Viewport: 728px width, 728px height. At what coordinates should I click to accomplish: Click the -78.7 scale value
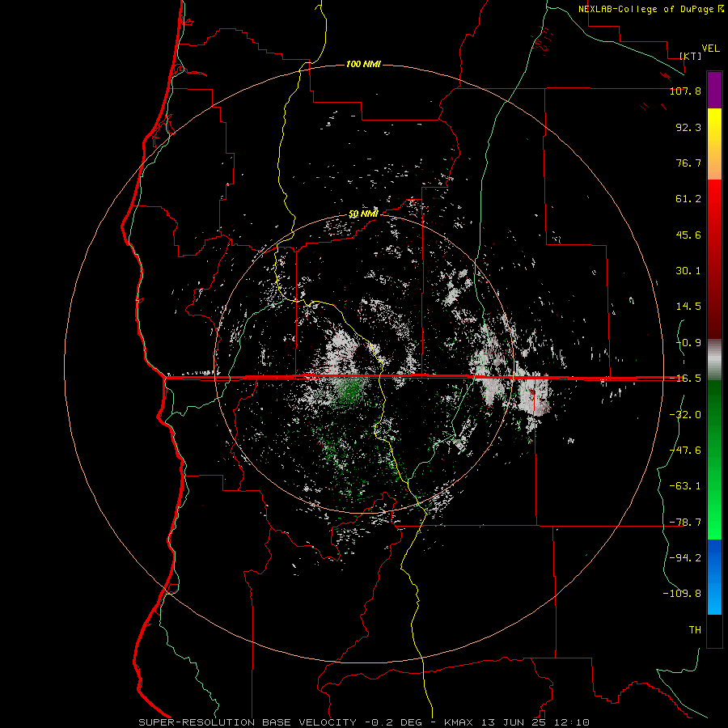(685, 523)
